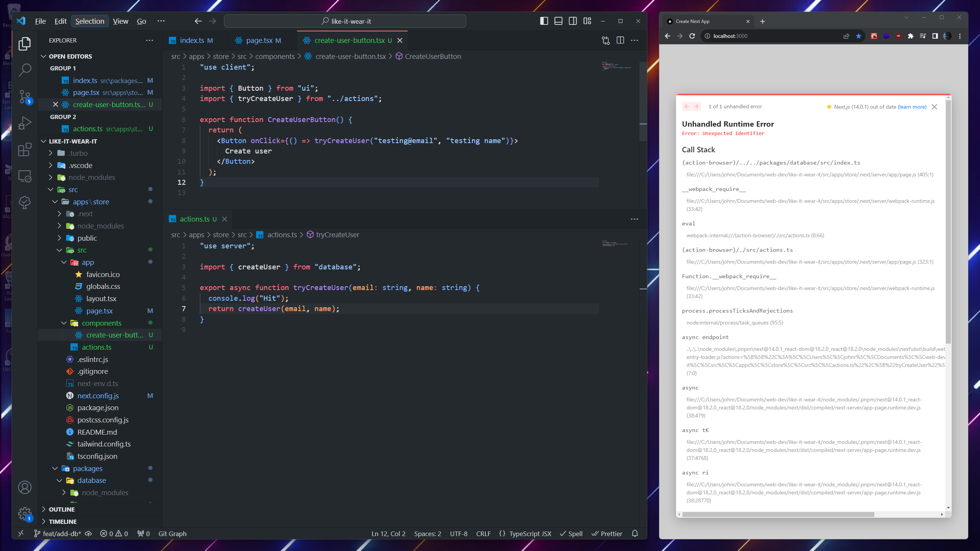Toggle the primary side bar layout button
Screen dimensions: 980x551
click(544, 21)
